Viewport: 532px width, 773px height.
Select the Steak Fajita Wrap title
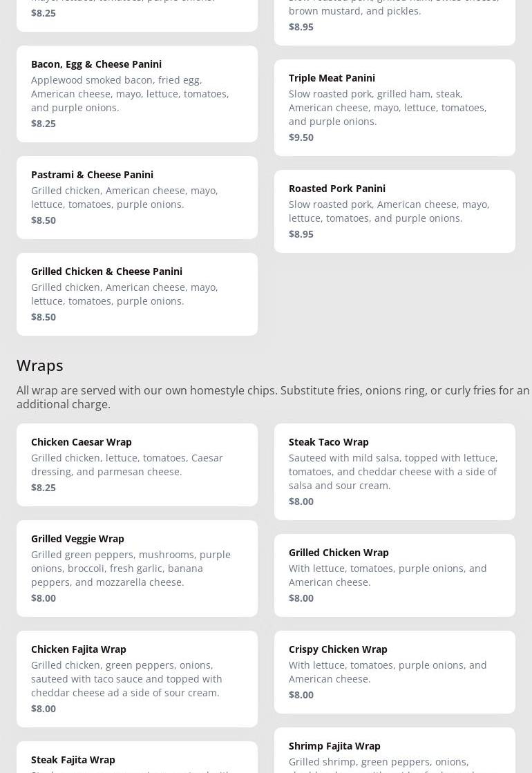tap(73, 760)
